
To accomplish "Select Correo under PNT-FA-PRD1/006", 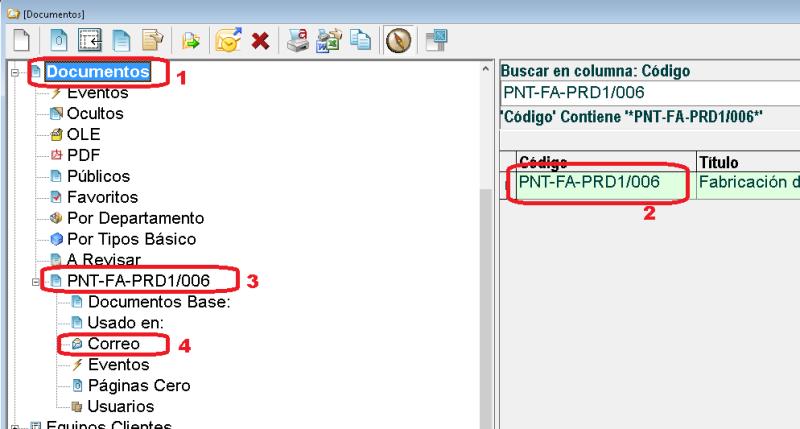I will tap(112, 344).
